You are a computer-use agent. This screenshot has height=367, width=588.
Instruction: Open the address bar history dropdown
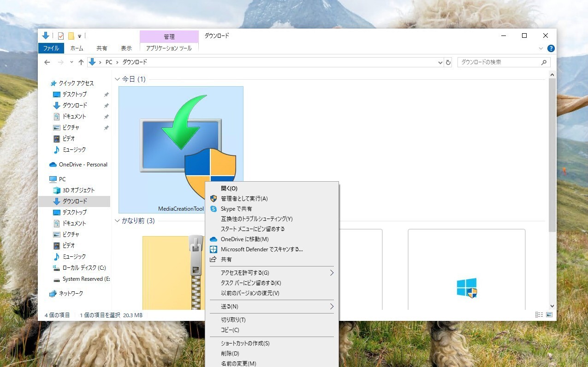(x=440, y=62)
